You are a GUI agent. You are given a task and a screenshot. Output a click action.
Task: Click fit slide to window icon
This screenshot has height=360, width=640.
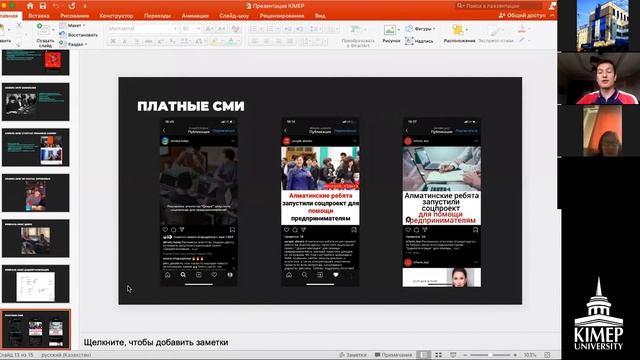(x=547, y=355)
